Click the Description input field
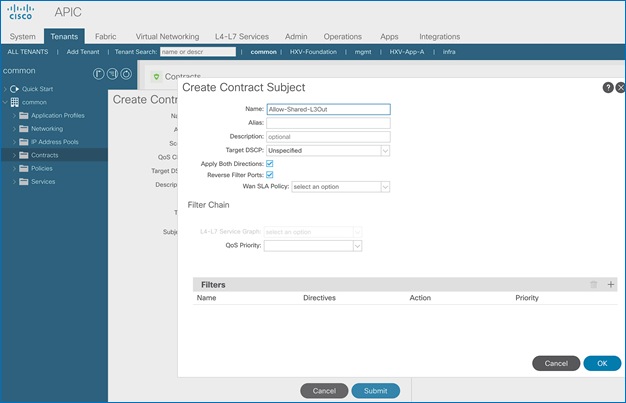This screenshot has width=626, height=403. [x=328, y=137]
